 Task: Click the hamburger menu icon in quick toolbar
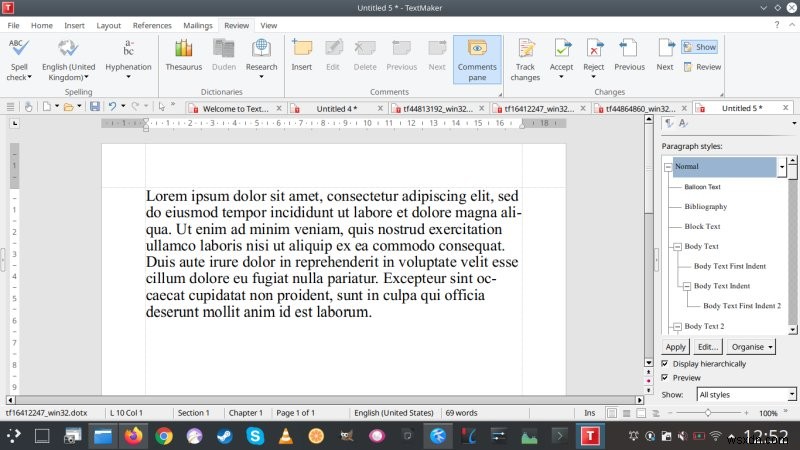pyautogui.click(x=10, y=107)
